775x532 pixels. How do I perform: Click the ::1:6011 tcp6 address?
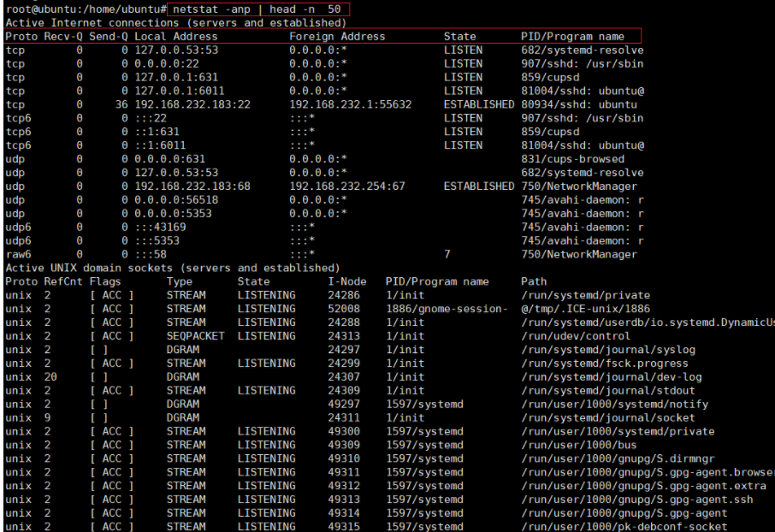click(x=160, y=145)
